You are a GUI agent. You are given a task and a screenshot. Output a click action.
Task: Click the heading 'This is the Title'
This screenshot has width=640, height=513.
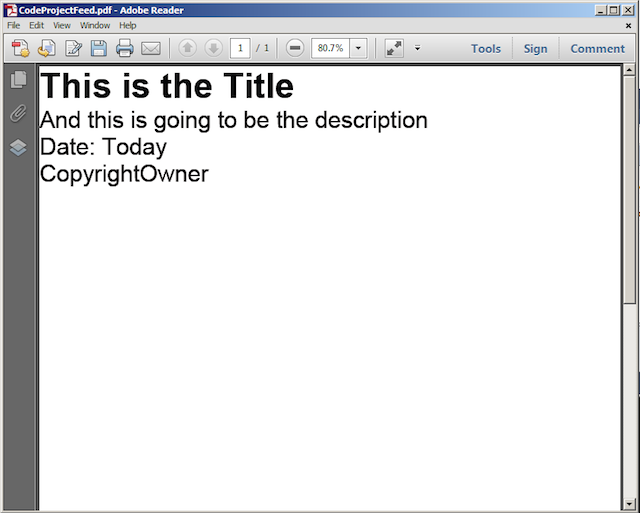click(x=167, y=86)
